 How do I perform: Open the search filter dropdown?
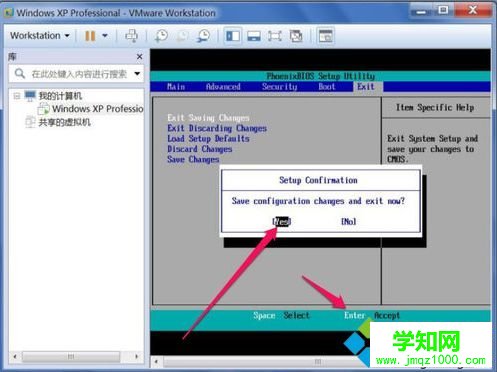(137, 74)
